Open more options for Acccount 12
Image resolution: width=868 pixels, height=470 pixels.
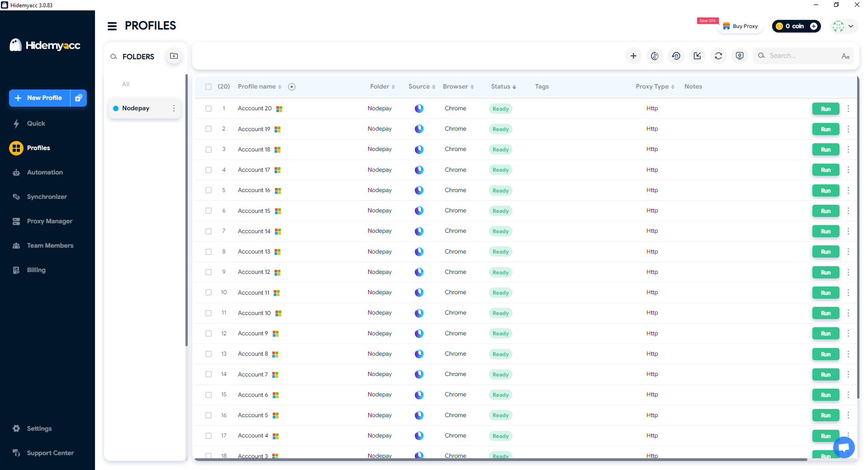(x=848, y=273)
